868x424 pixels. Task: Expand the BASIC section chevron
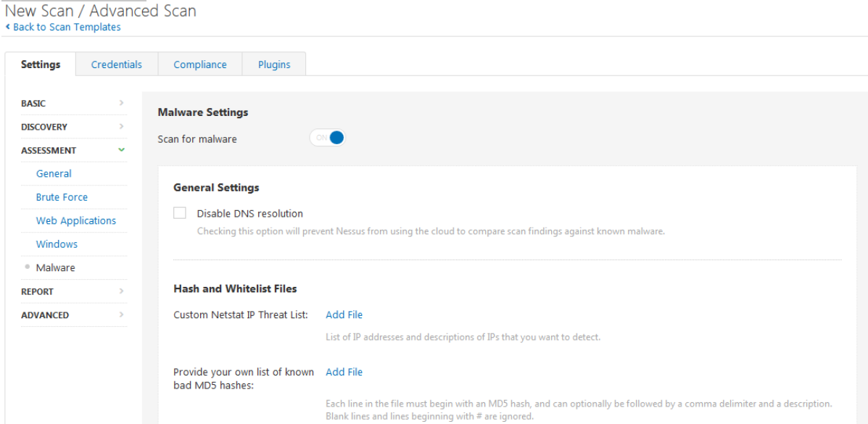coord(121,103)
